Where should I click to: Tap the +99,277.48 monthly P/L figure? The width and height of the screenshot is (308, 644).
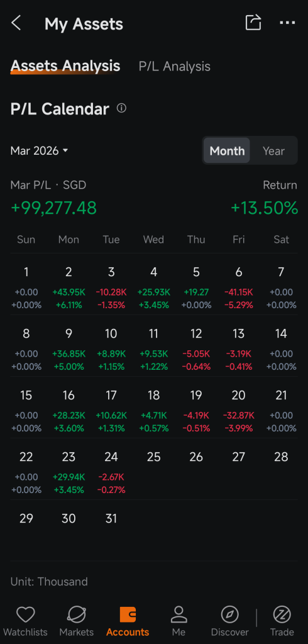pos(54,208)
